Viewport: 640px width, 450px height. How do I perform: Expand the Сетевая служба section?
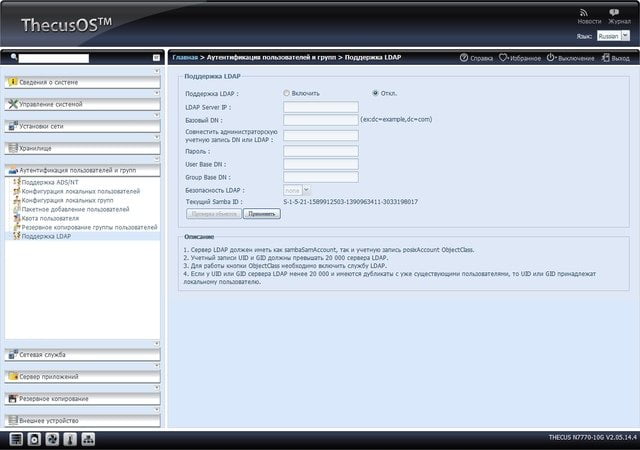click(82, 354)
